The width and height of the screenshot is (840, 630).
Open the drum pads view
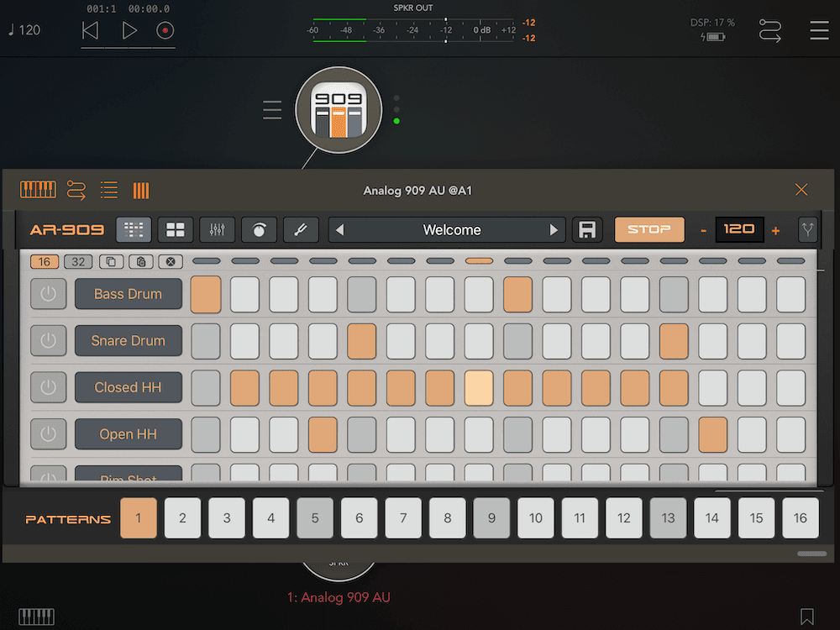(x=176, y=229)
